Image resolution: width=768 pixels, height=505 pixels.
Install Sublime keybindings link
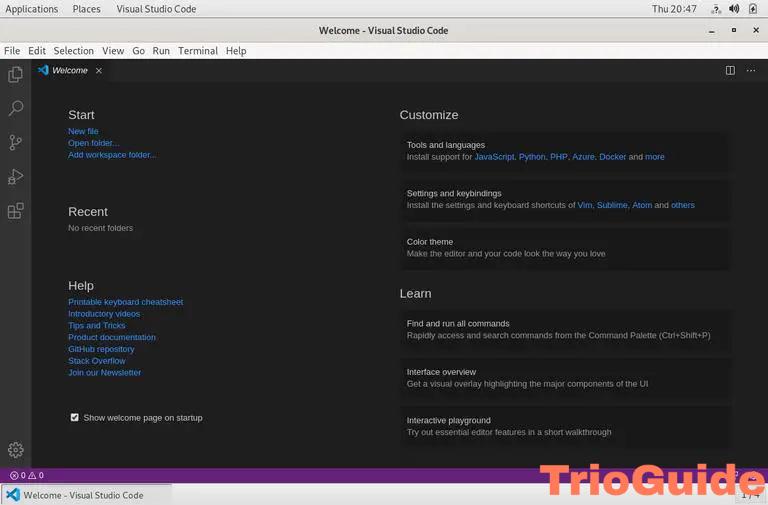coord(612,205)
